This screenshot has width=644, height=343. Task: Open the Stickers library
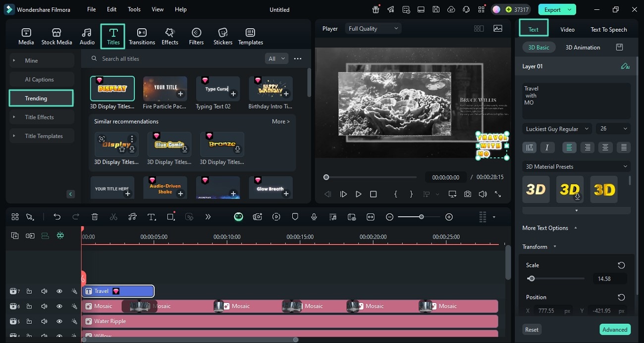click(223, 37)
